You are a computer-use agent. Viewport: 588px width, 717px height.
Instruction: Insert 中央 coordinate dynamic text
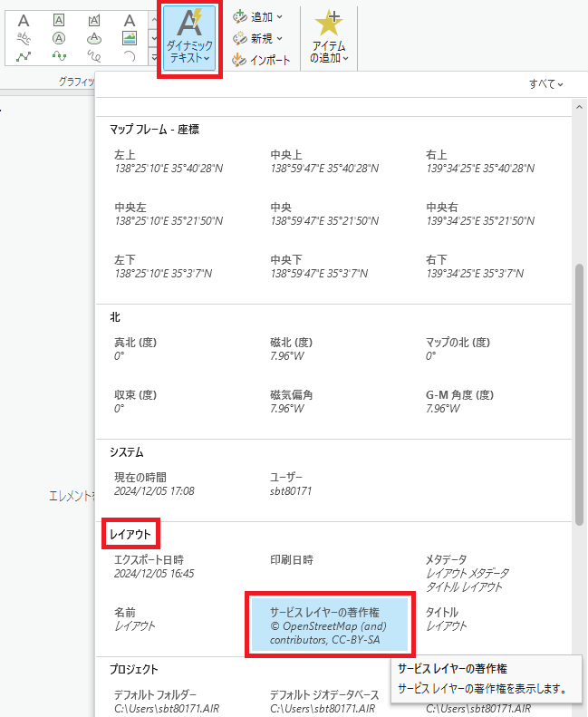324,215
